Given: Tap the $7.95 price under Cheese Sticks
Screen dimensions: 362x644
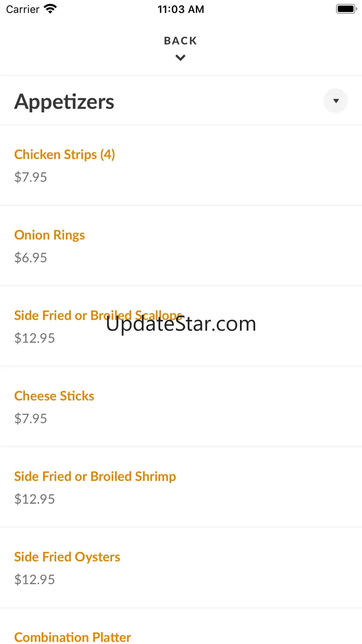Looking at the screenshot, I should pyautogui.click(x=31, y=419).
